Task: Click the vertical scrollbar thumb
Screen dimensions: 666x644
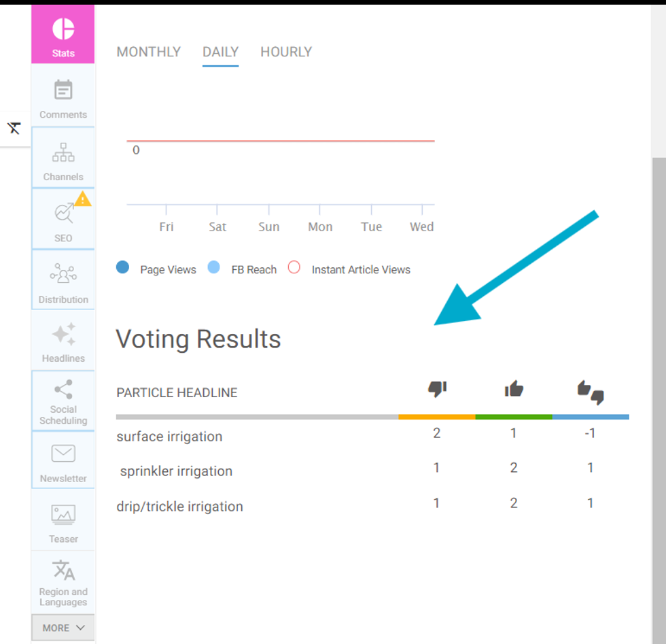Action: (659, 394)
